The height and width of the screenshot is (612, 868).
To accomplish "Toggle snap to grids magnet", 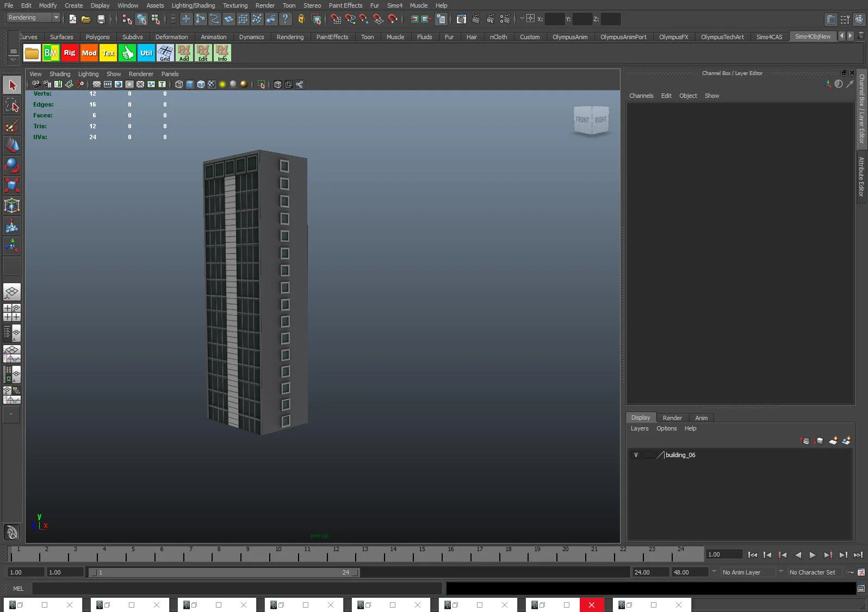I will (x=336, y=19).
